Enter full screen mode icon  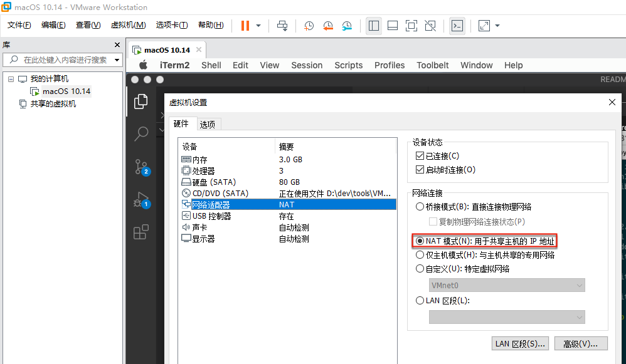pos(411,26)
